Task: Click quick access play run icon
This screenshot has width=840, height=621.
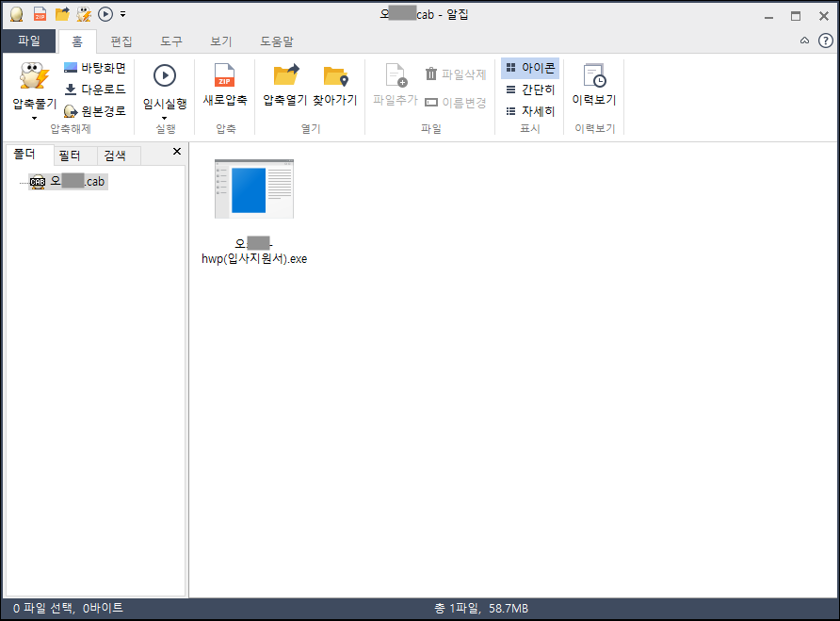Action: coord(105,14)
